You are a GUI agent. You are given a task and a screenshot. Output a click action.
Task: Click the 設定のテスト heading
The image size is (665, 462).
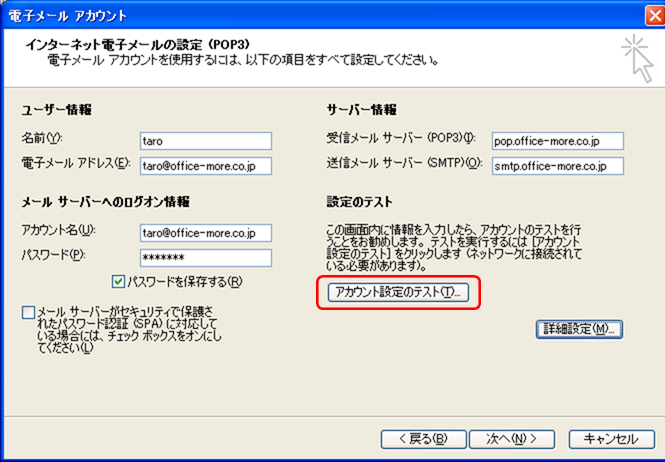click(x=359, y=202)
